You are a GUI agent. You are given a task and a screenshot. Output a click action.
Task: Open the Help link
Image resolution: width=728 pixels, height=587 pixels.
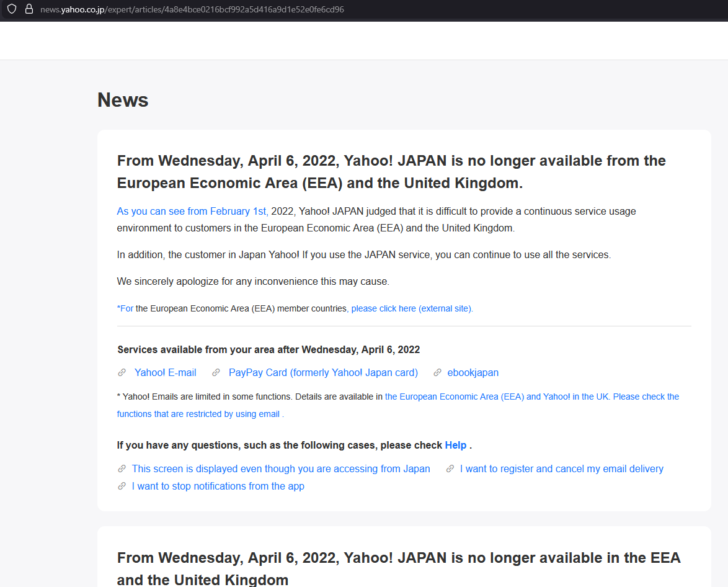(455, 446)
